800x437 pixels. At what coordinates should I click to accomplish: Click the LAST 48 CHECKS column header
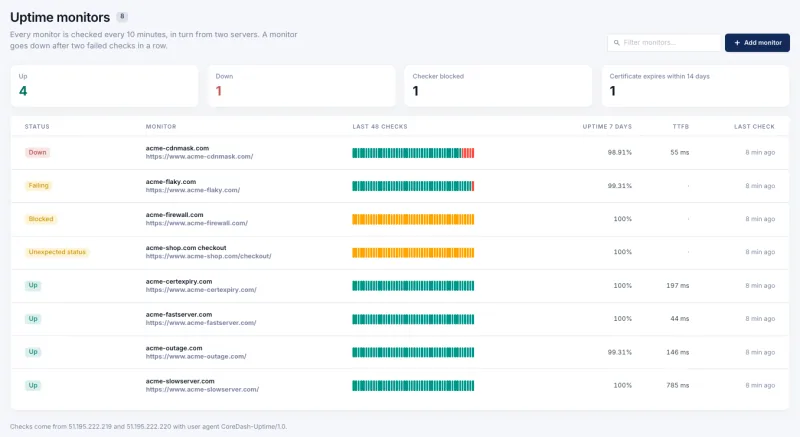(x=380, y=126)
